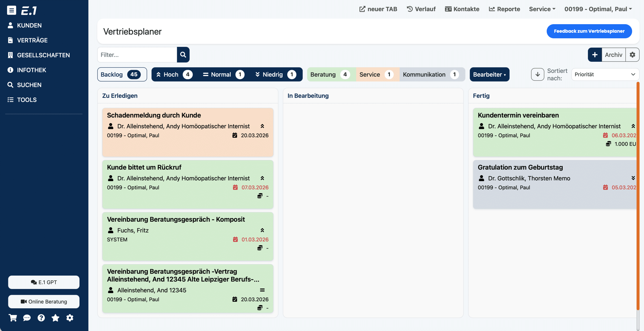
Task: Expand the Bearbeiter dropdown
Action: pos(489,75)
